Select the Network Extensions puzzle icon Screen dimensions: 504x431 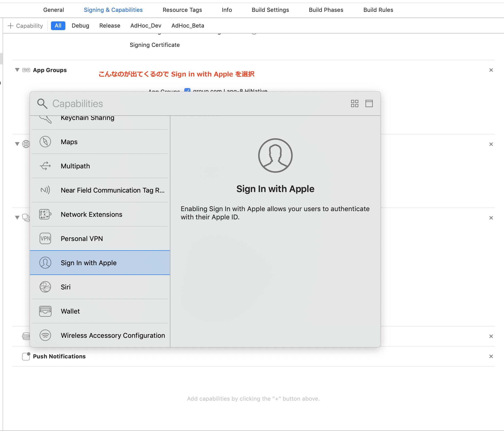click(45, 214)
